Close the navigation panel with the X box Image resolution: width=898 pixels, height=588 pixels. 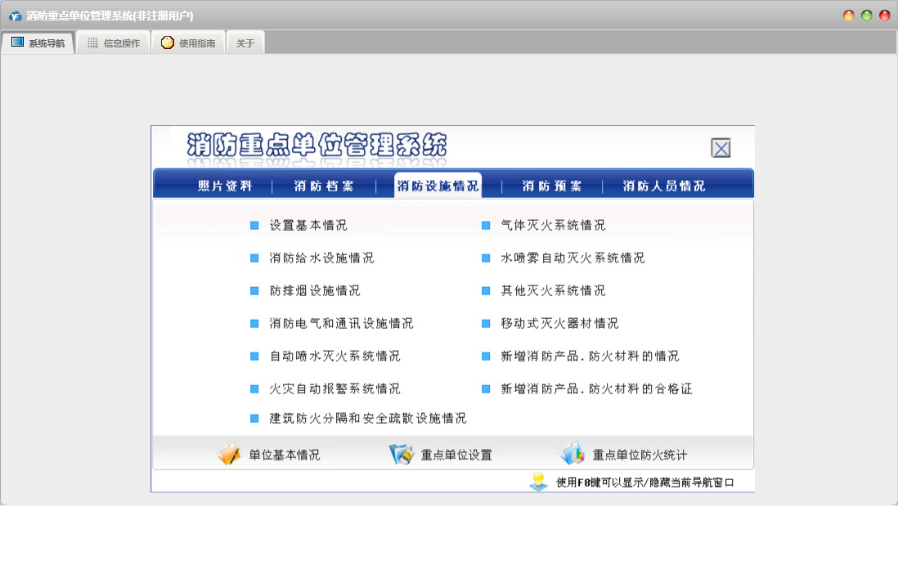pyautogui.click(x=721, y=148)
